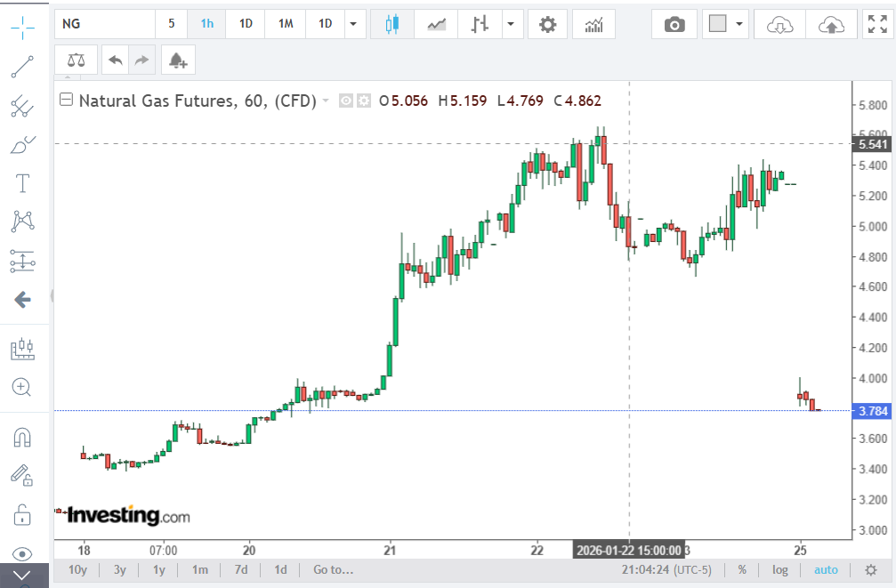Select area chart style
This screenshot has width=896, height=588.
click(437, 24)
